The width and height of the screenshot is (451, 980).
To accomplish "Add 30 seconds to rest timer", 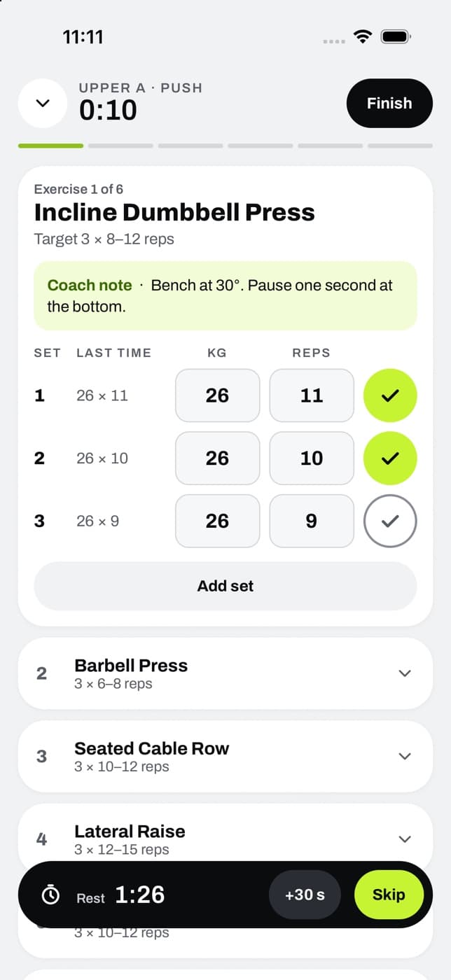I will point(305,895).
